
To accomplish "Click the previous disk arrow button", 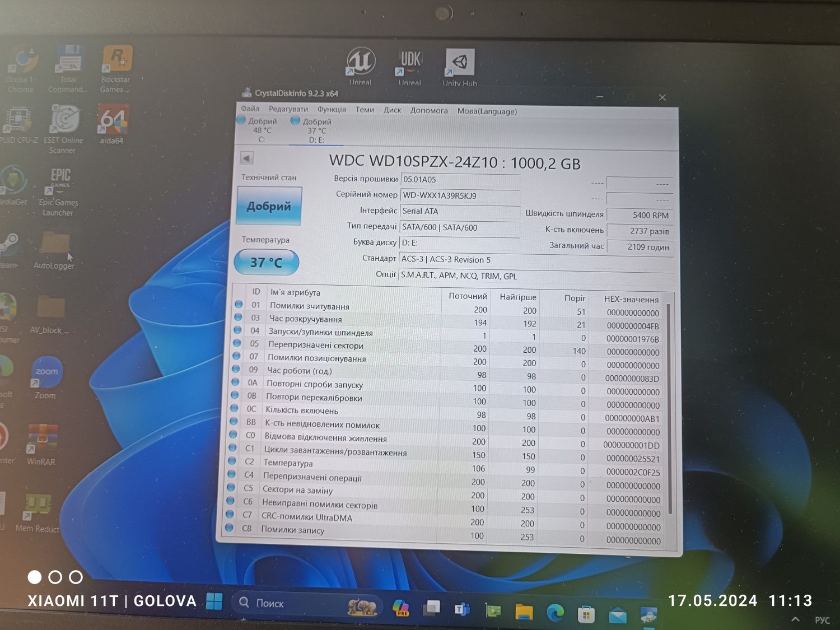I will (x=247, y=158).
